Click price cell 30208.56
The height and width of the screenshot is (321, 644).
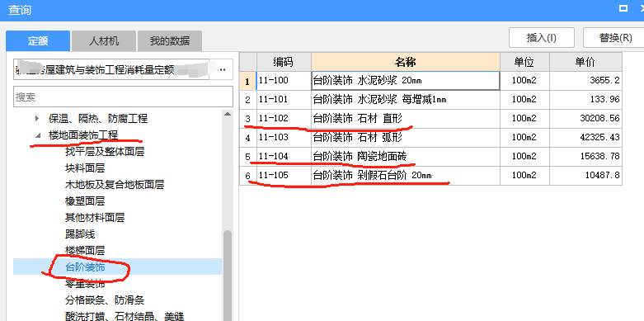[x=585, y=118]
